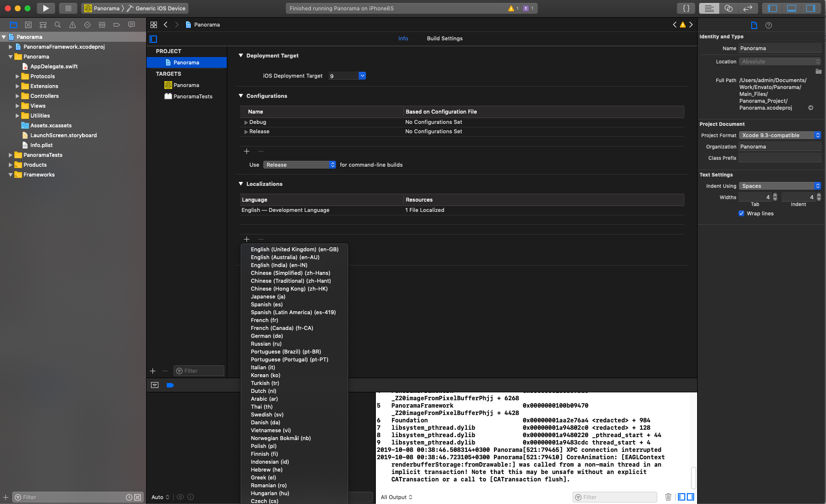Run the Panorama build with Play button
This screenshot has width=826, height=504.
(45, 8)
